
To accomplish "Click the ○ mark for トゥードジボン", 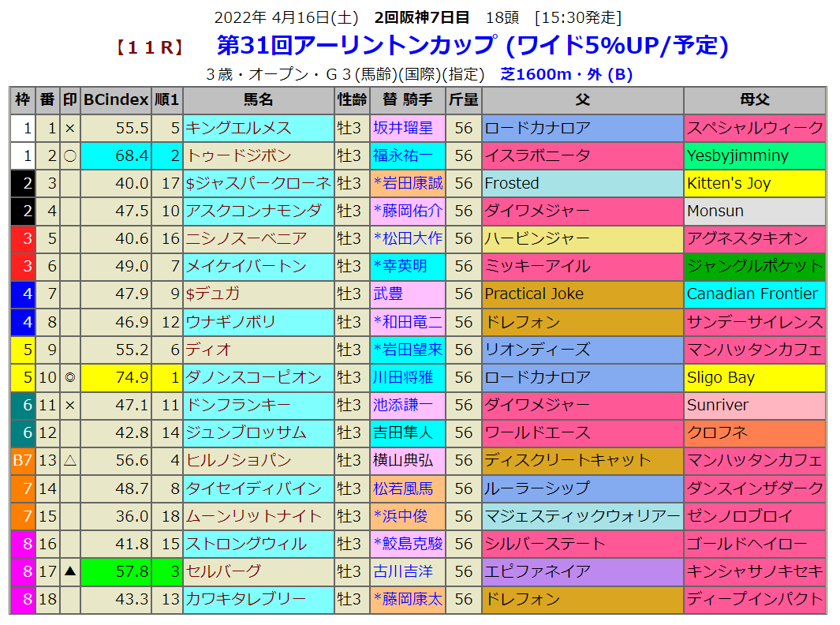I will pos(70,155).
